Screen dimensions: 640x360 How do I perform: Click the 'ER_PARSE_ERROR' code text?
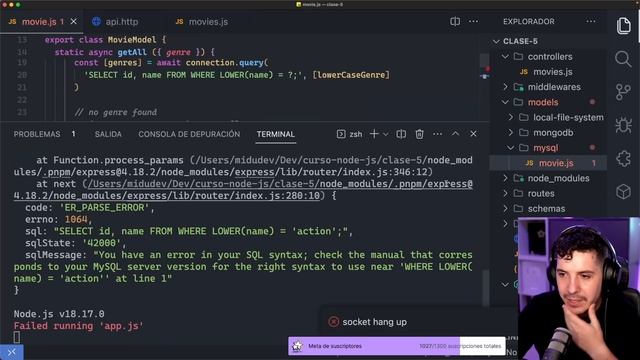coord(104,208)
